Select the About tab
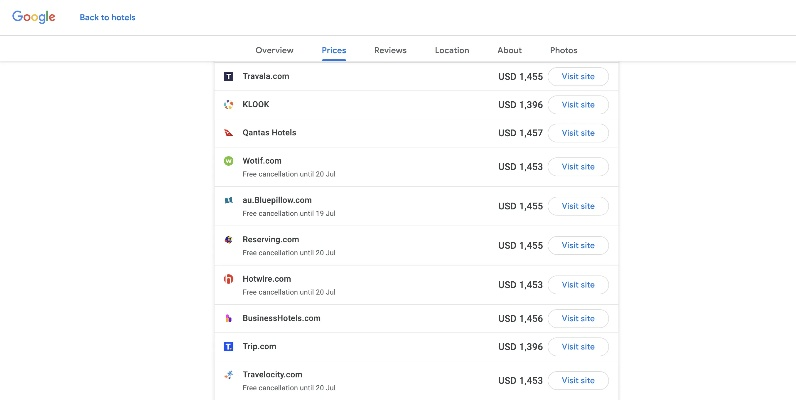This screenshot has height=400, width=796. pyautogui.click(x=509, y=50)
